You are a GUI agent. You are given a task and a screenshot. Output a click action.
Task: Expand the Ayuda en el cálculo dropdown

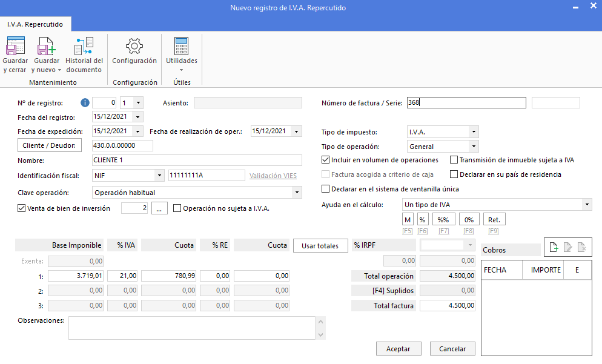pos(587,205)
